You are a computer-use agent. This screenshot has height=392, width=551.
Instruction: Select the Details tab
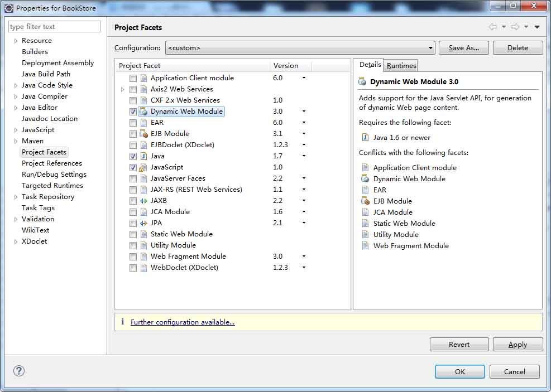point(370,65)
